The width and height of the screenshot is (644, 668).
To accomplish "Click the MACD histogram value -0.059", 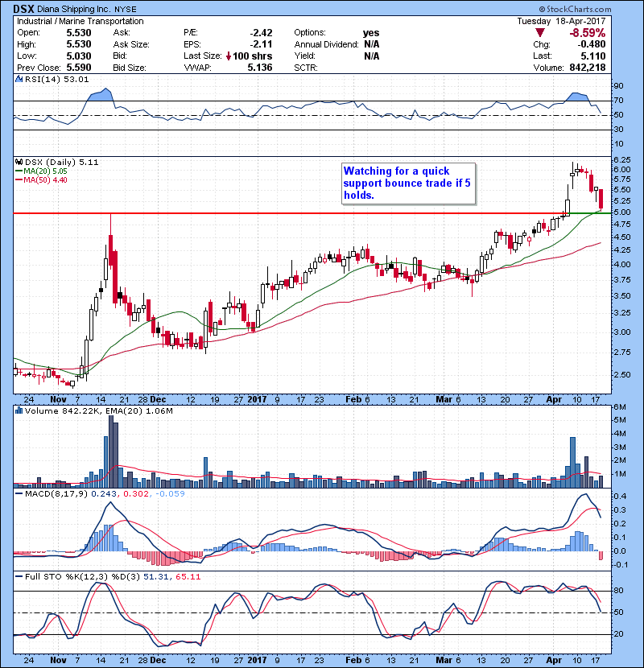I will point(170,494).
